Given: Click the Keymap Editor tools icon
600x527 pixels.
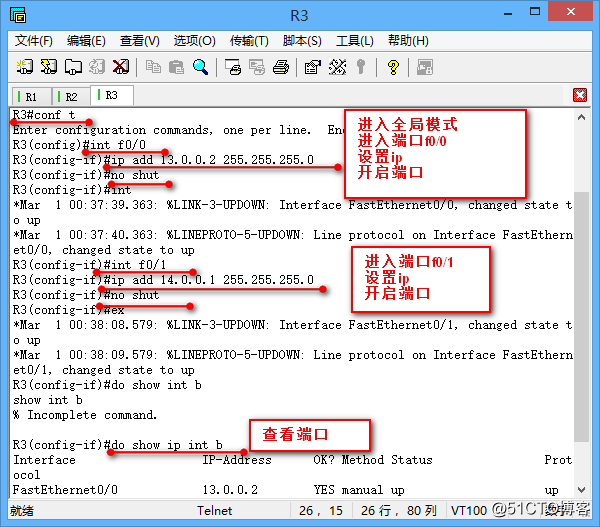Looking at the screenshot, I should (338, 67).
